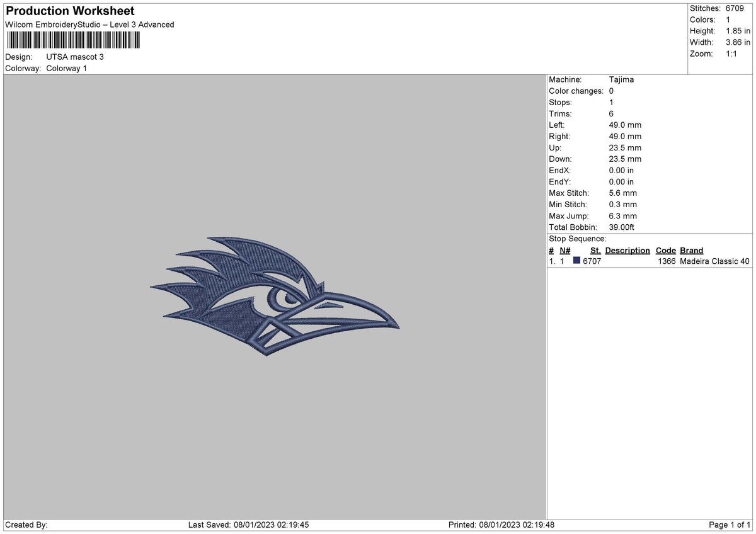Select the 'Colorway 1' value
Viewport: 756px width, 534px height.
click(67, 68)
